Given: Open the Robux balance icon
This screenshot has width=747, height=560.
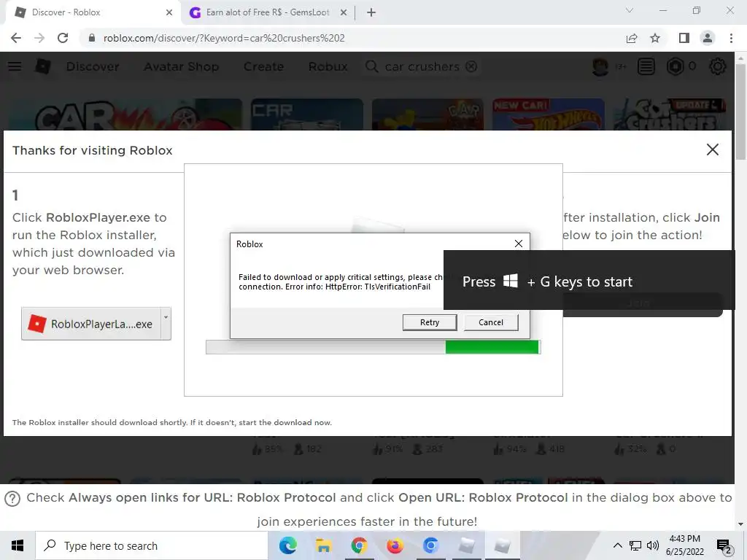Looking at the screenshot, I should point(675,66).
